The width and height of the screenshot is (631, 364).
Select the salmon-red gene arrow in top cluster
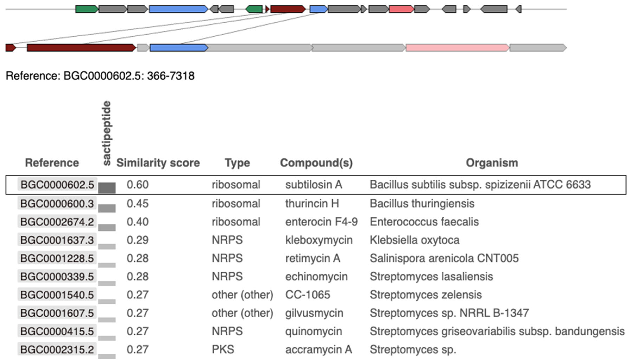click(x=401, y=9)
